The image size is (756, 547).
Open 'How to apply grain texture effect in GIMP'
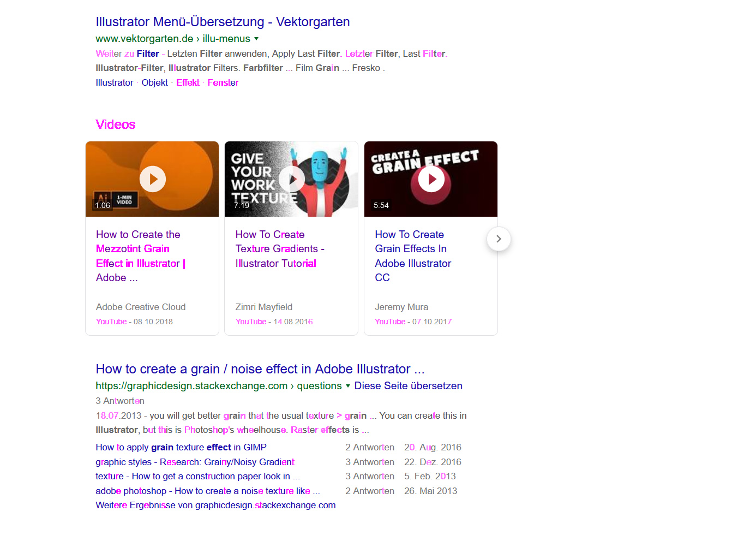click(181, 447)
